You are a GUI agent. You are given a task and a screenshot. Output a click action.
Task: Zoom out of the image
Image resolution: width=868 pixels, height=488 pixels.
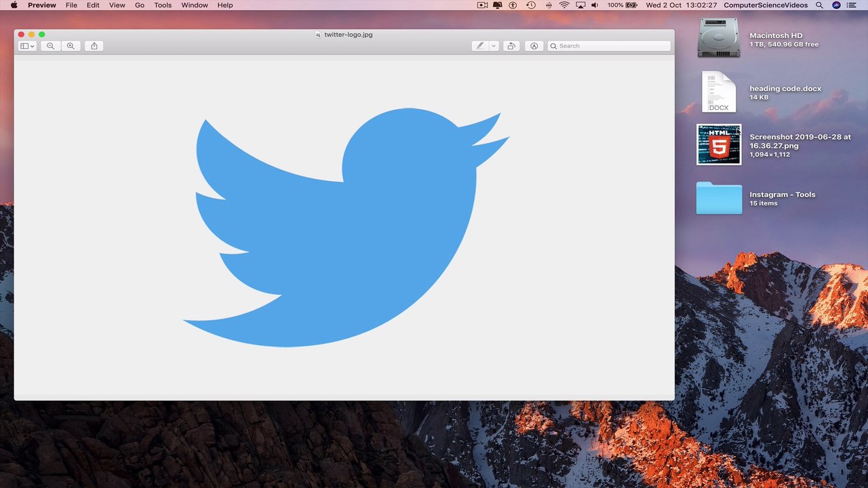[x=51, y=46]
